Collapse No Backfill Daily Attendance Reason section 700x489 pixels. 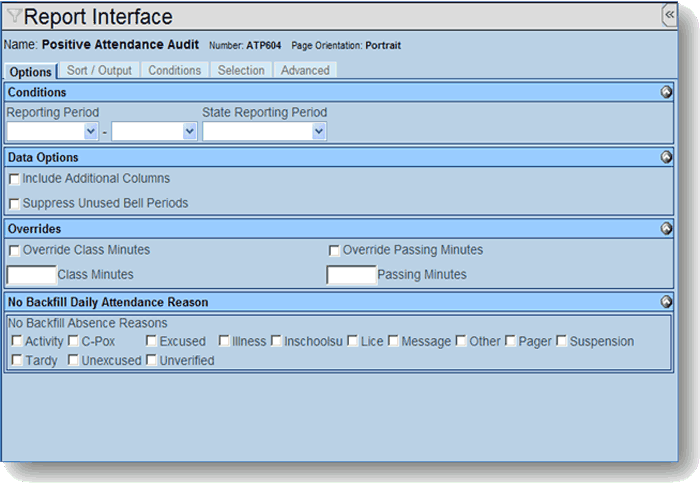pyautogui.click(x=666, y=302)
